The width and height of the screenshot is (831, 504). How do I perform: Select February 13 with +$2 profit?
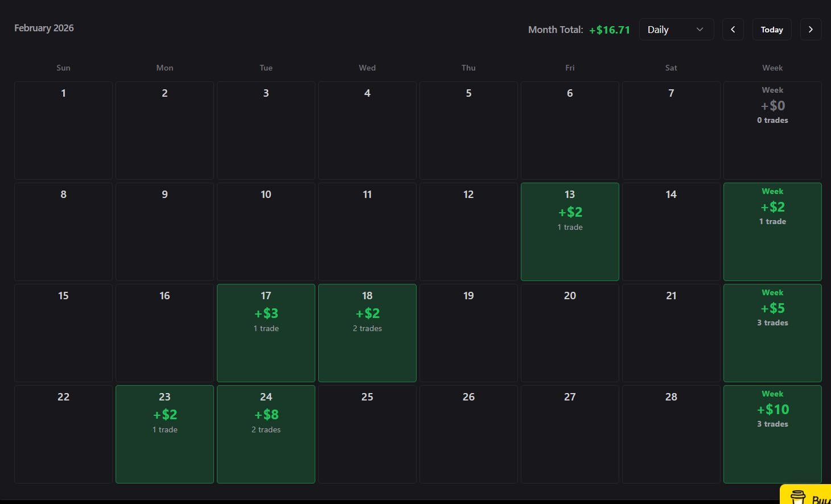(x=570, y=232)
